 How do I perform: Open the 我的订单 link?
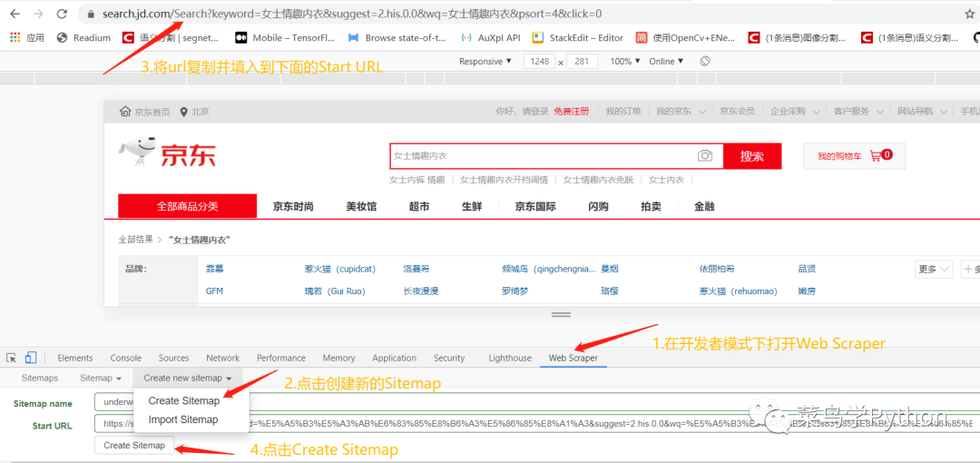pos(623,112)
